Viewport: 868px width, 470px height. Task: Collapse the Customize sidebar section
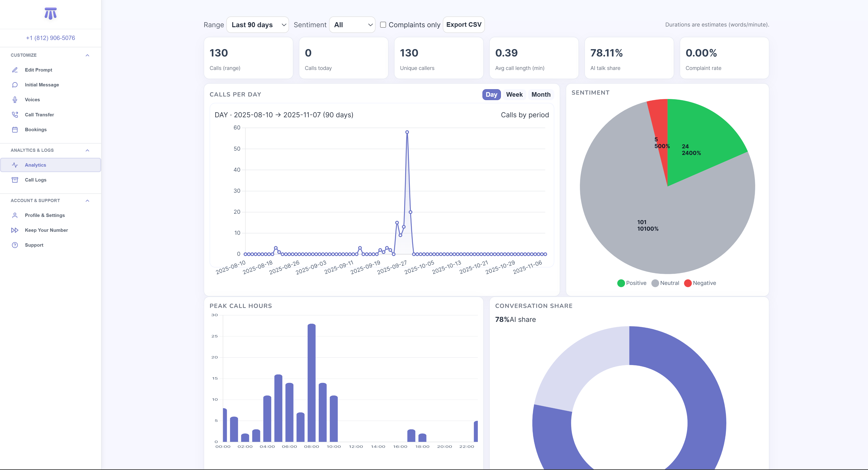click(x=87, y=55)
